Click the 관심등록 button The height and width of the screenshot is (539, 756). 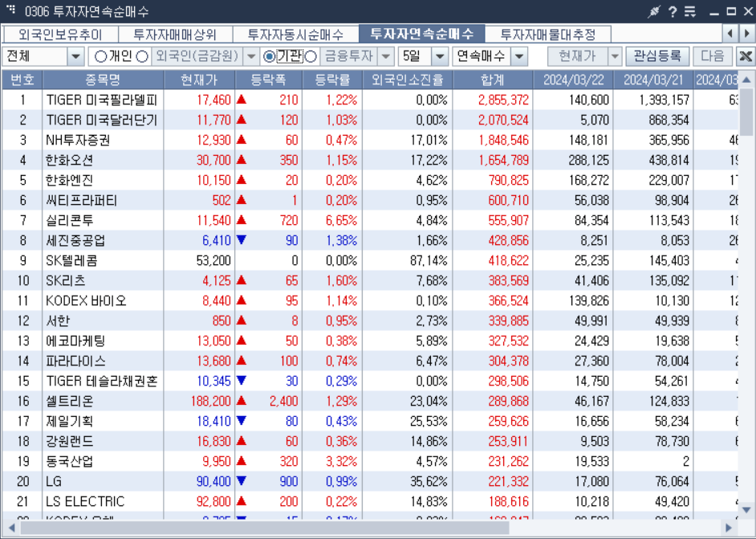coord(657,57)
